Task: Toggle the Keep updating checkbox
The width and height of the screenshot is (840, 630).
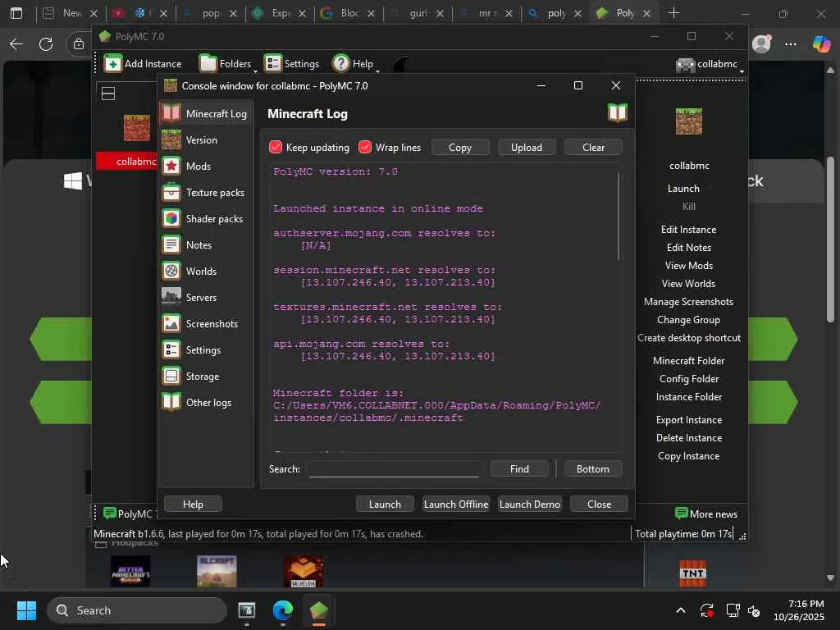Action: (x=276, y=148)
